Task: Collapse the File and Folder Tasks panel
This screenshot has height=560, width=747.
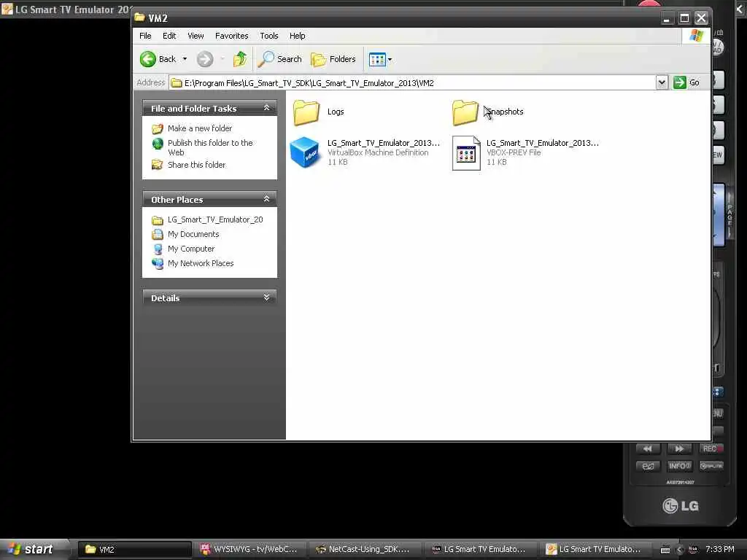Action: tap(267, 108)
